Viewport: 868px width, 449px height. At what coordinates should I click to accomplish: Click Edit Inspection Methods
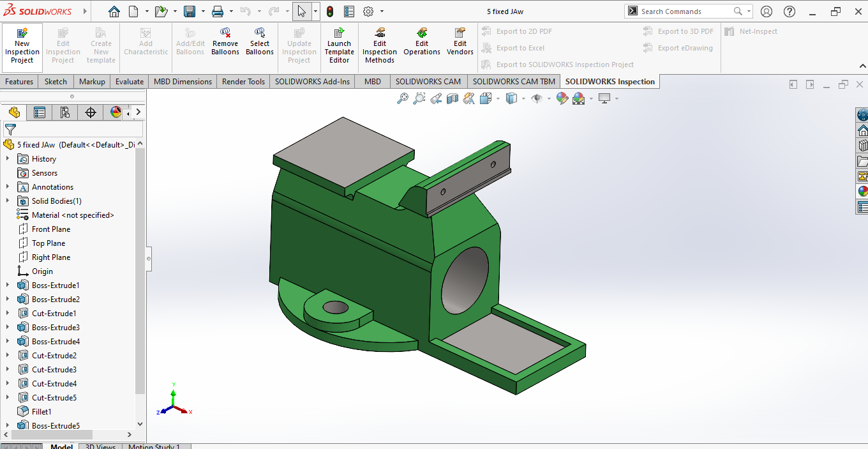[x=380, y=46]
